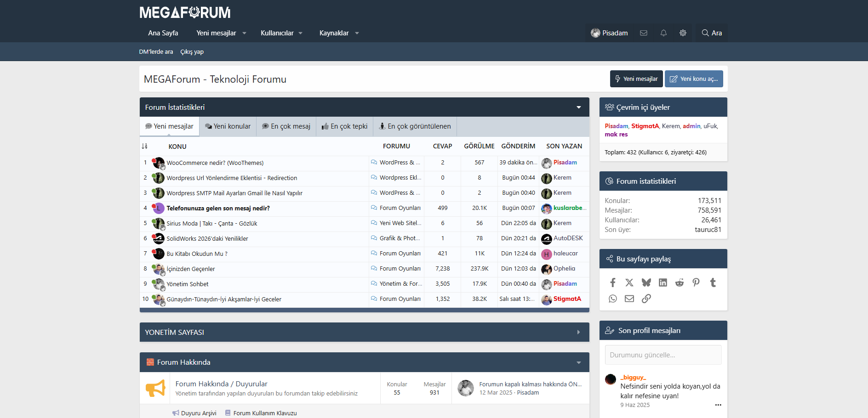
Task: Open the inbox envelope icon in navbar
Action: pyautogui.click(x=644, y=33)
